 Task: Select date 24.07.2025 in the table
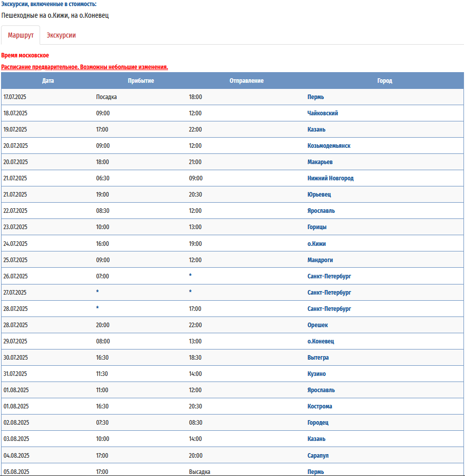coord(15,244)
